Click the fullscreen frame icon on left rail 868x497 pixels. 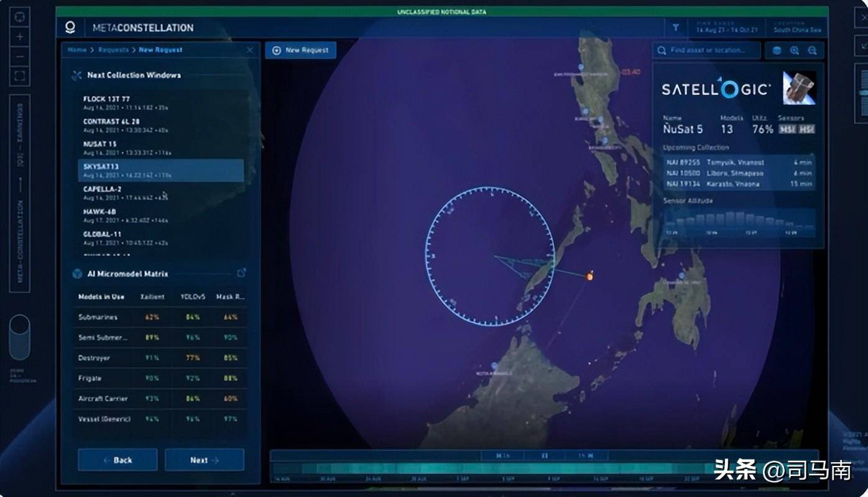[x=20, y=76]
